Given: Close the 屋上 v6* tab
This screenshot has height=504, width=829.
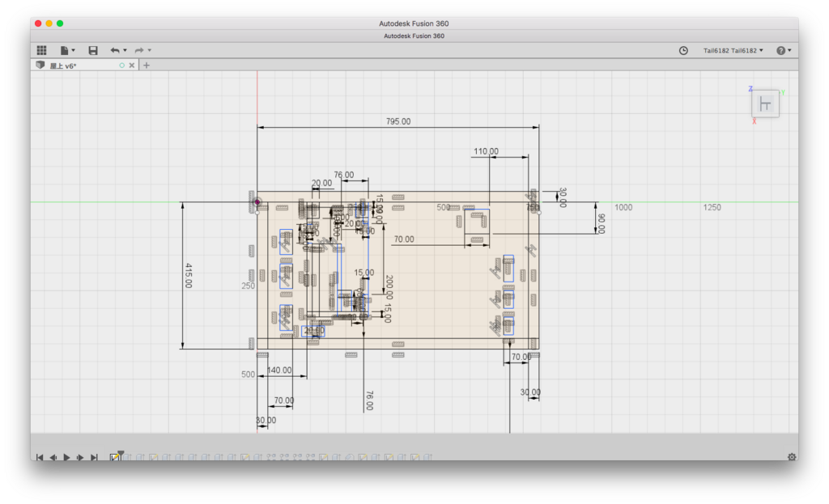Looking at the screenshot, I should 132,66.
